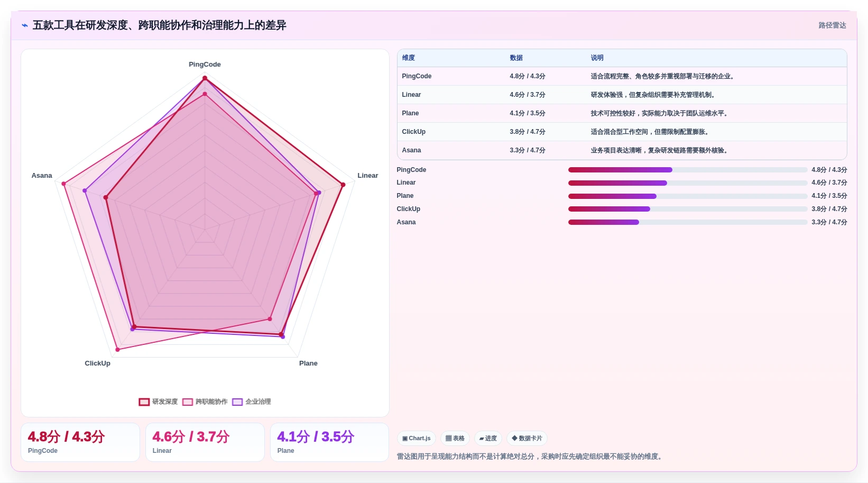The height and width of the screenshot is (483, 868).
Task: Click the 维度 column header
Action: [x=409, y=58]
